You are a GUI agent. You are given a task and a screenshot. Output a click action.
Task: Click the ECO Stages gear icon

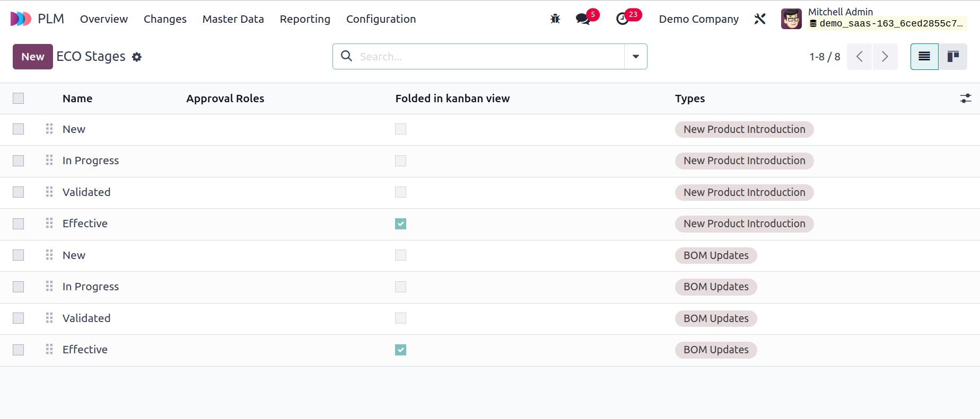pos(137,57)
